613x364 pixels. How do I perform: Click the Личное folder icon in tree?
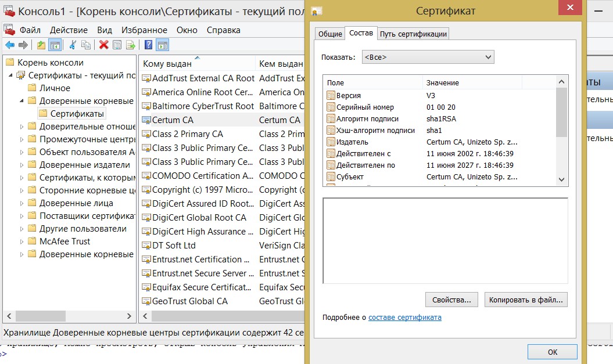point(32,88)
